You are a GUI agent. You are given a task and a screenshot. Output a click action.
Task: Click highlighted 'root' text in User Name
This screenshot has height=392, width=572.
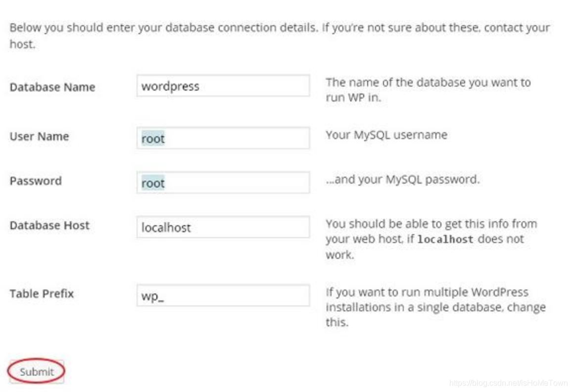(153, 138)
